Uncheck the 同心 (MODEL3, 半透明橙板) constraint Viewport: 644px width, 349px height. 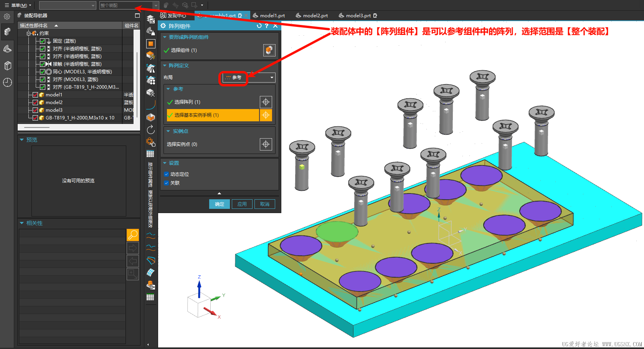click(43, 72)
